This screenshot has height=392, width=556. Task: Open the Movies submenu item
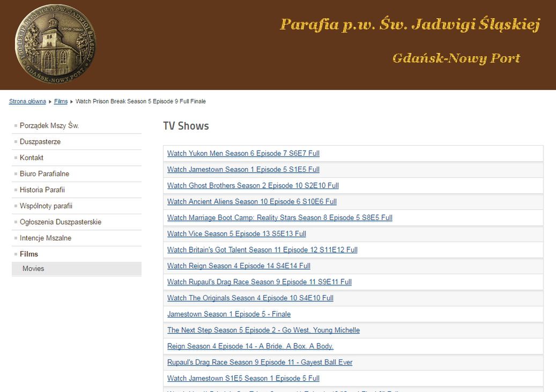(x=33, y=268)
